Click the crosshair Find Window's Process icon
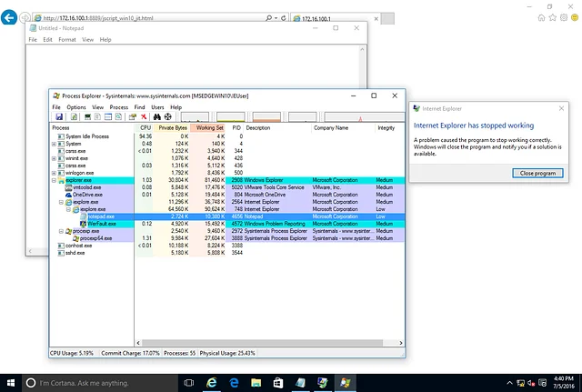 168,117
